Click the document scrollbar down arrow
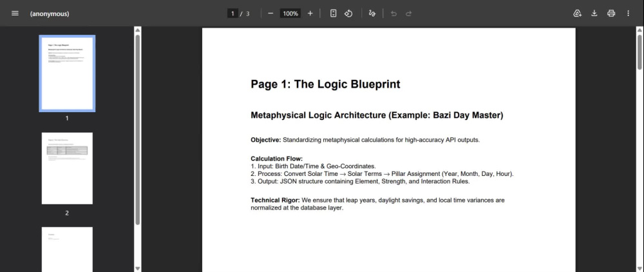Screen dimensions: 644x272 click(639, 268)
